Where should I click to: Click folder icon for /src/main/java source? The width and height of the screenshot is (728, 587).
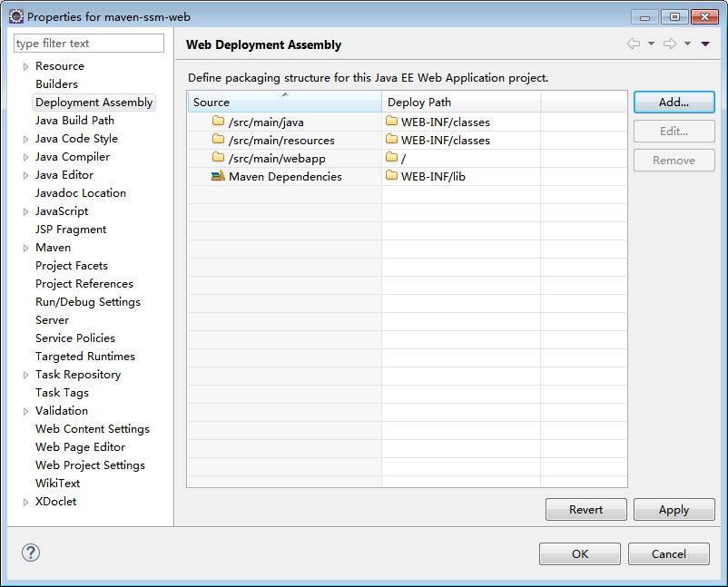click(x=218, y=121)
